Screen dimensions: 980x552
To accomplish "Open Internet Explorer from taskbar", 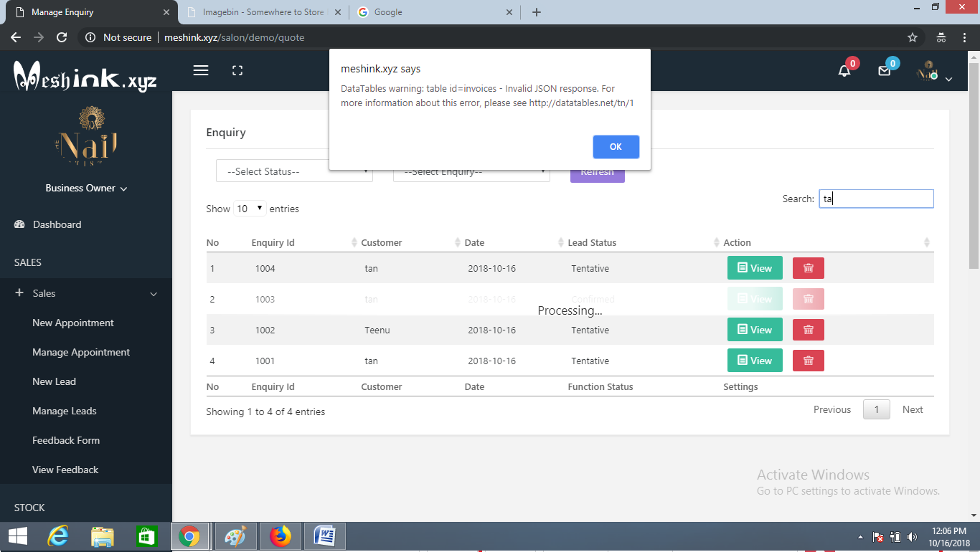I will point(58,536).
